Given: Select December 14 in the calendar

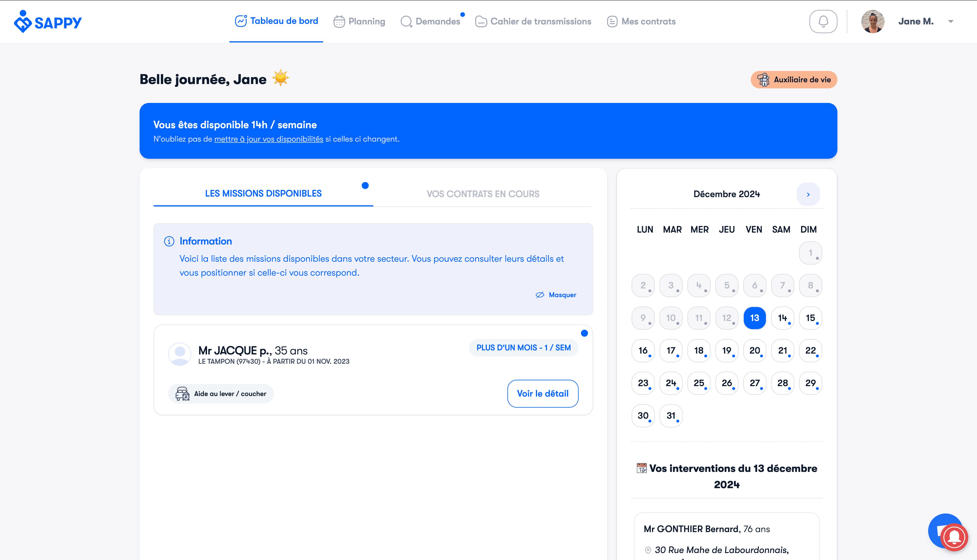Looking at the screenshot, I should pyautogui.click(x=782, y=318).
